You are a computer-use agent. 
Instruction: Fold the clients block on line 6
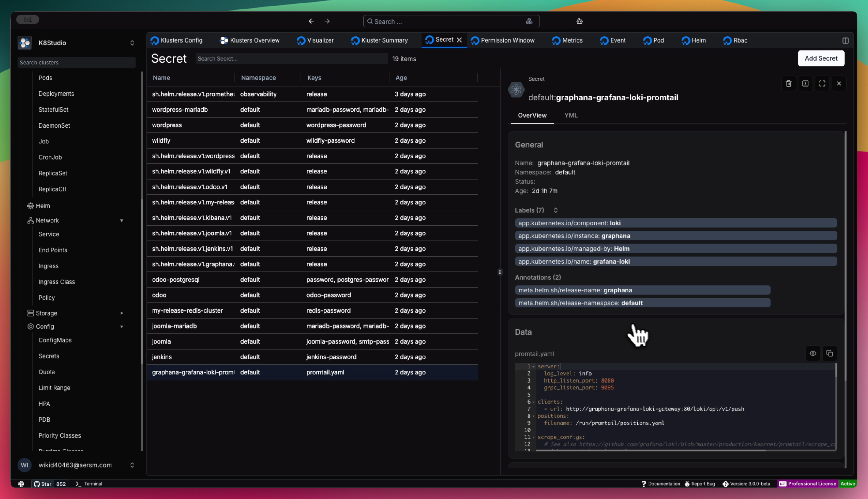coord(533,402)
